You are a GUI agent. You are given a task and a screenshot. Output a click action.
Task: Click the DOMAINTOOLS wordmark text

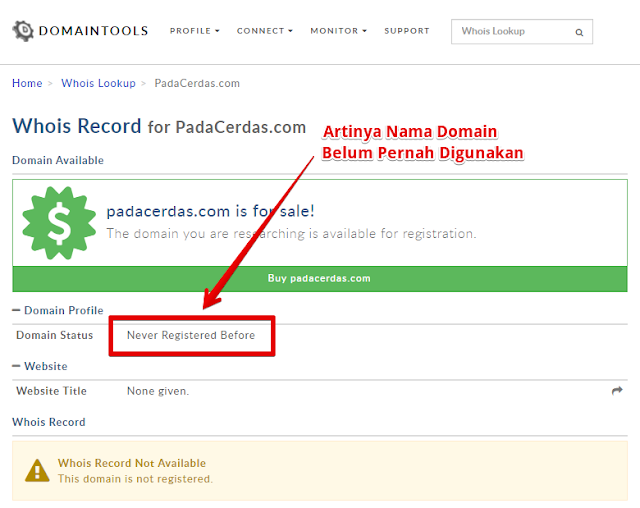coord(93,31)
